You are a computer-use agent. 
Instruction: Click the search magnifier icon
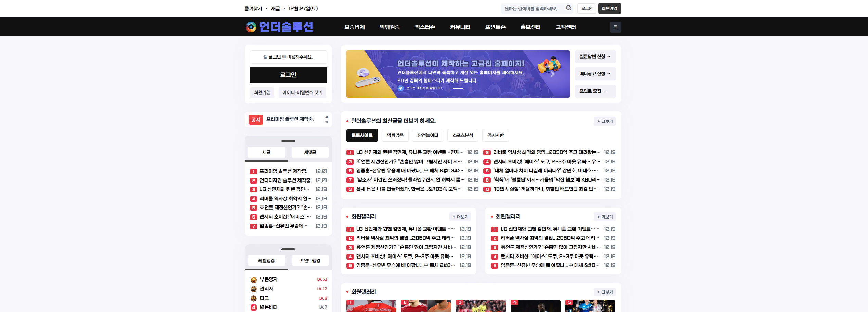(569, 8)
